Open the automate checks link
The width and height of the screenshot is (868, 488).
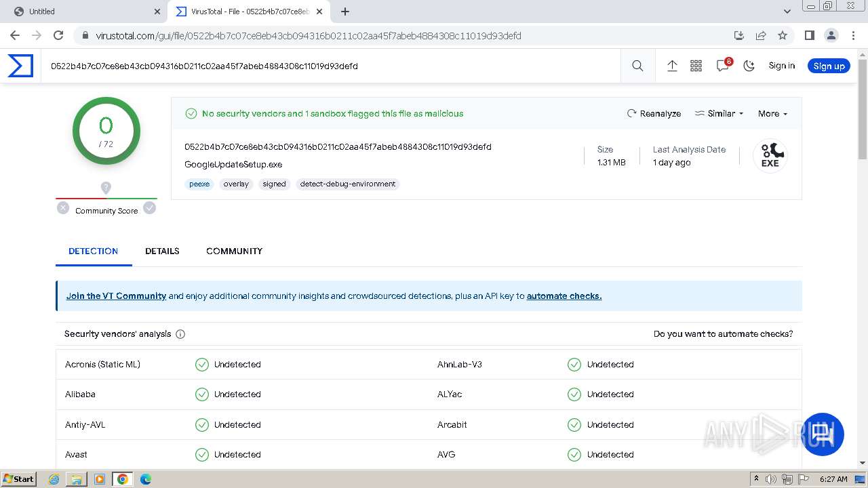(x=564, y=296)
